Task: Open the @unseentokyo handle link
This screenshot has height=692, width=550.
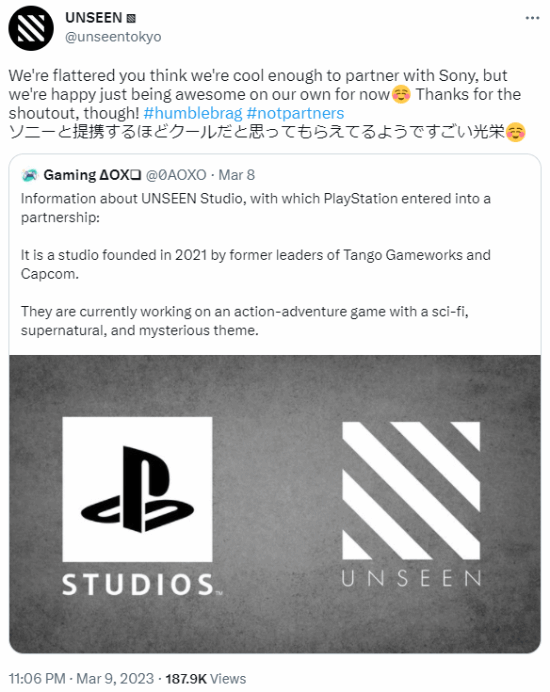Action: (113, 37)
